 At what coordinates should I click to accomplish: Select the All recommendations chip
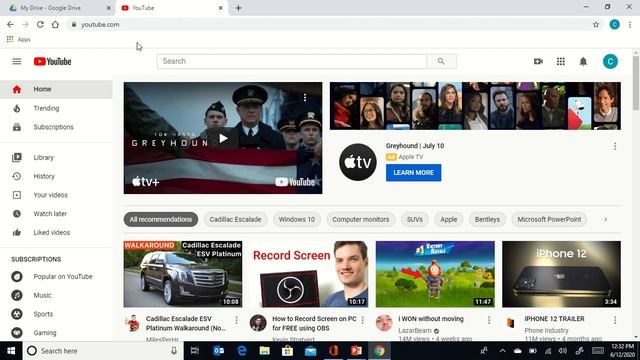pos(161,219)
